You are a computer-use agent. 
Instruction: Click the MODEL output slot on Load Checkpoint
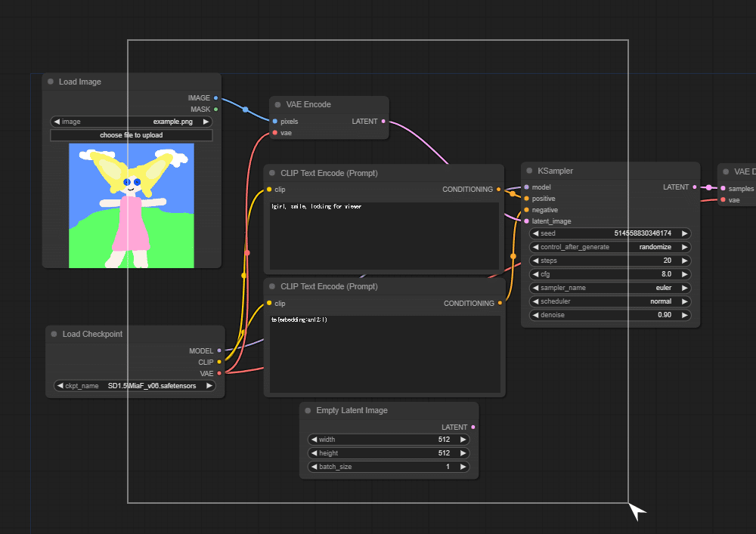pyautogui.click(x=219, y=350)
